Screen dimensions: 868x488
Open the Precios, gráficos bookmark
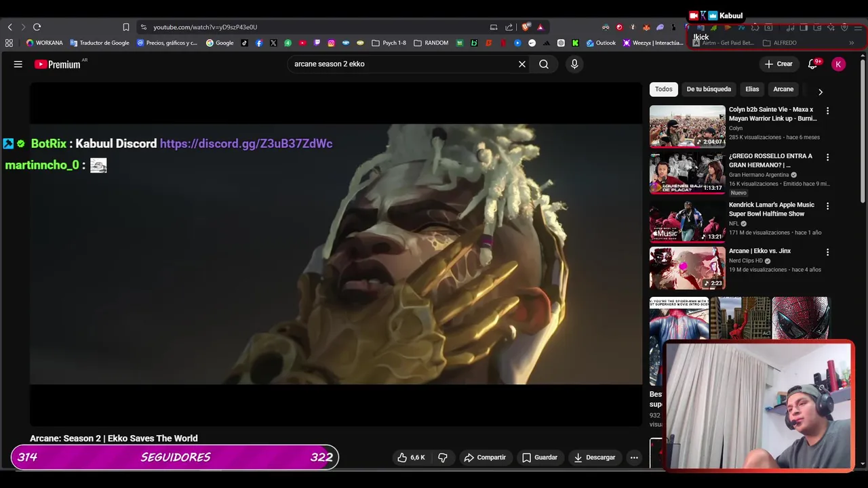click(x=167, y=43)
